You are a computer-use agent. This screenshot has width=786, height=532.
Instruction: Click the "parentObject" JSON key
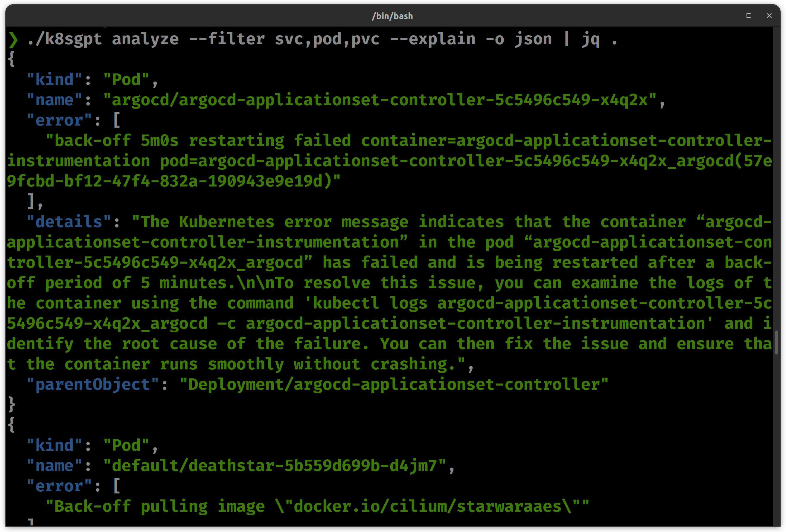[x=93, y=385]
